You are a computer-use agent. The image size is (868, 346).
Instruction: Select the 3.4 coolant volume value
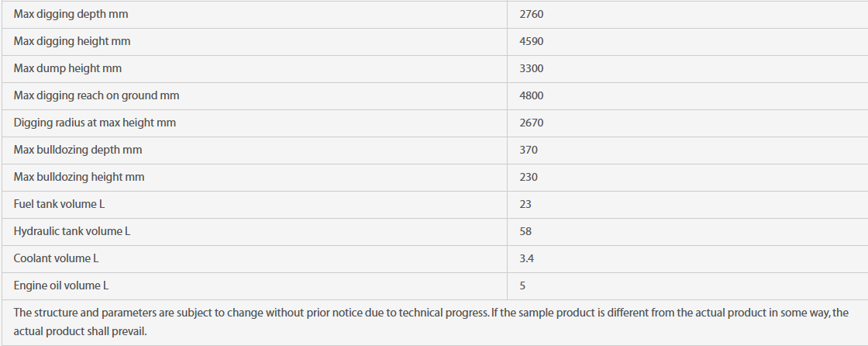point(526,258)
